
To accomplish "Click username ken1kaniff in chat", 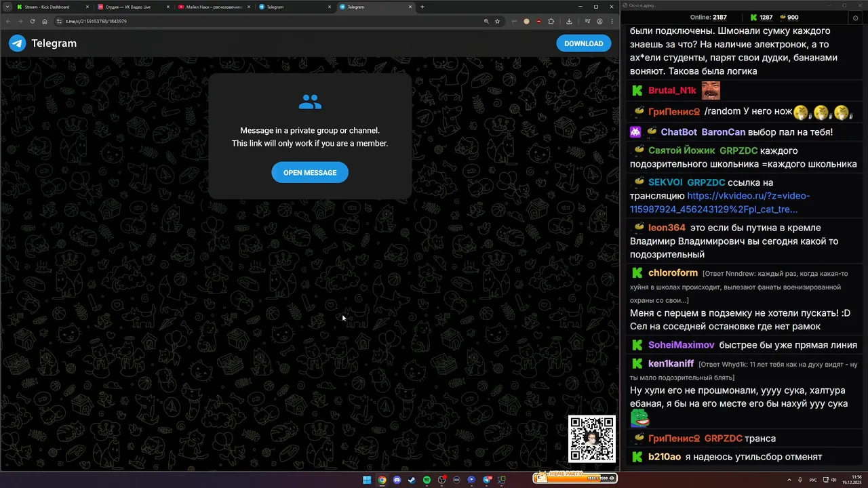I will (x=671, y=364).
